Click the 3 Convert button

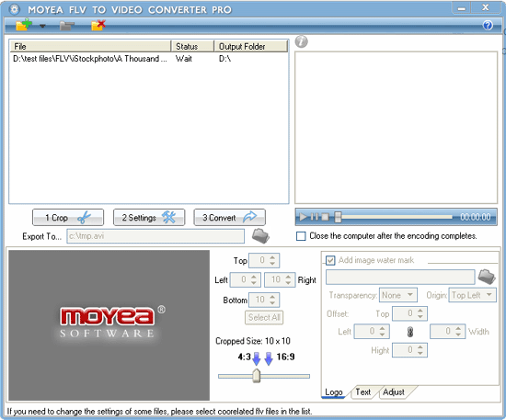[229, 218]
